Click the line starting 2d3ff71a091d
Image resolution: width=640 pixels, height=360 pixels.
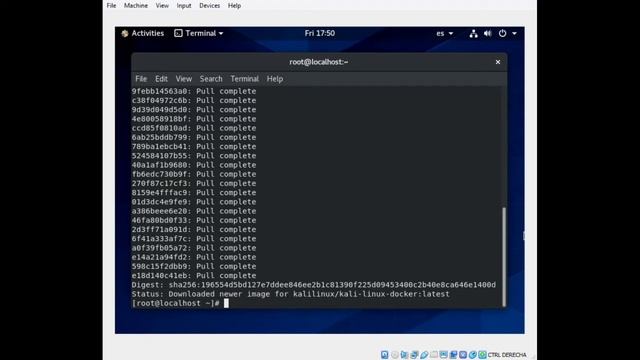pyautogui.click(x=194, y=230)
